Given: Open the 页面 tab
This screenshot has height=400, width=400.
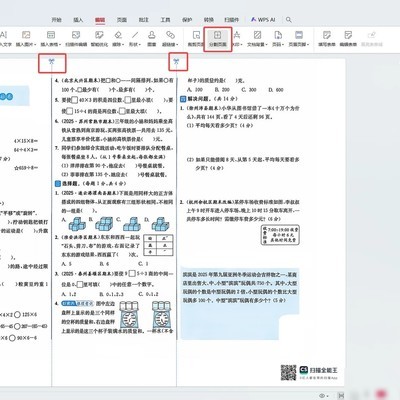Looking at the screenshot, I should [122, 20].
